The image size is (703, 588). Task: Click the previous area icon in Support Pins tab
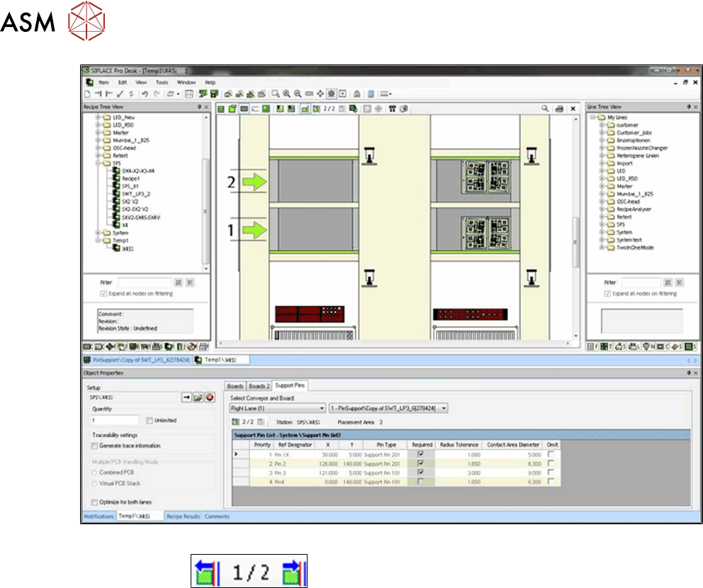pyautogui.click(x=235, y=422)
